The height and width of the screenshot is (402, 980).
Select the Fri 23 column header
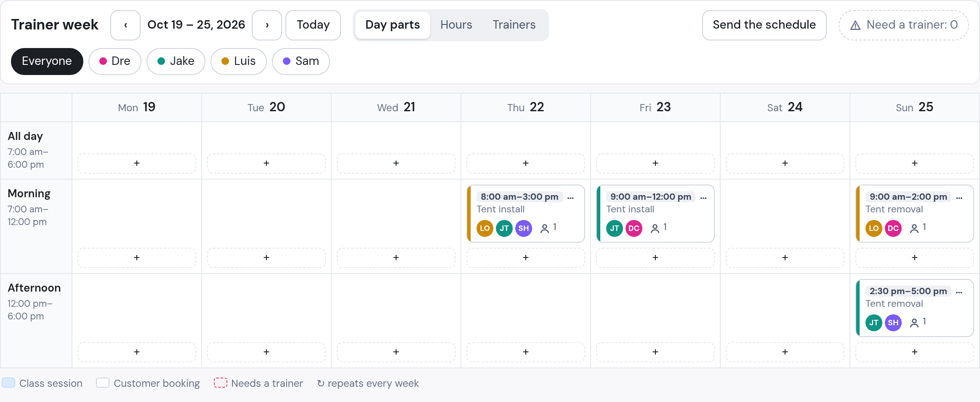pyautogui.click(x=655, y=107)
